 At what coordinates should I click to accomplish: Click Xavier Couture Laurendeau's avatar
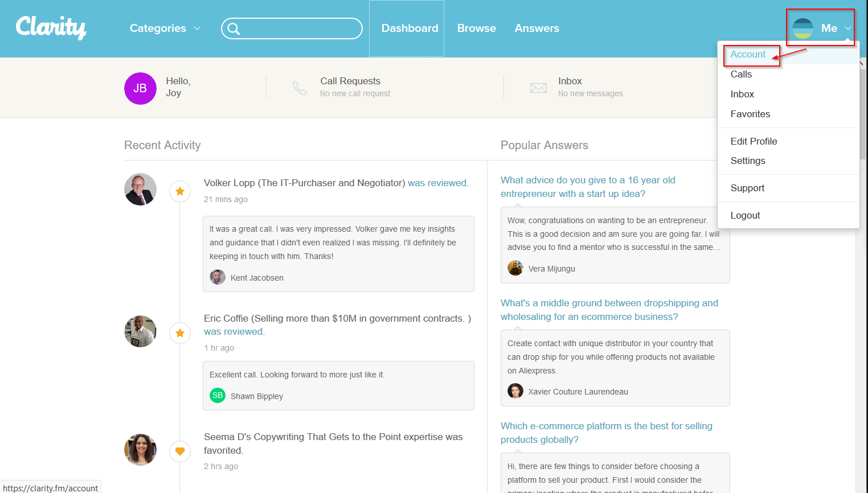click(515, 391)
